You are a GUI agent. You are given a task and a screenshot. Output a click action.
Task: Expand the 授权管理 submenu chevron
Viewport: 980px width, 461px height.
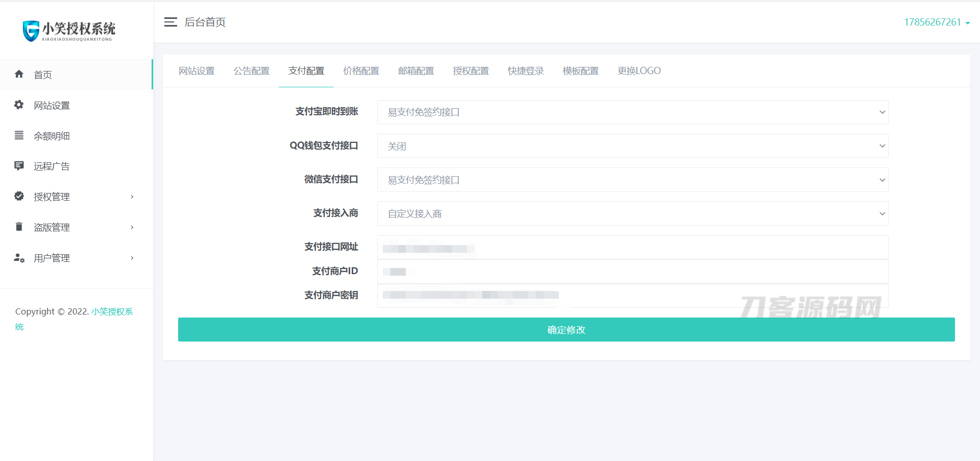132,197
